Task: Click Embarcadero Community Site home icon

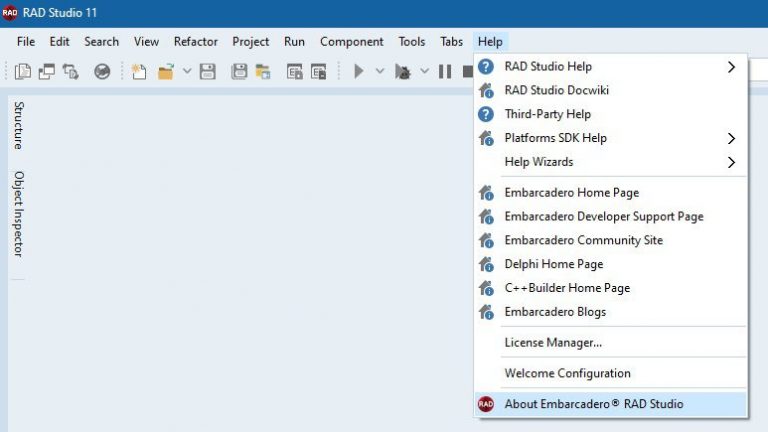Action: tap(486, 240)
